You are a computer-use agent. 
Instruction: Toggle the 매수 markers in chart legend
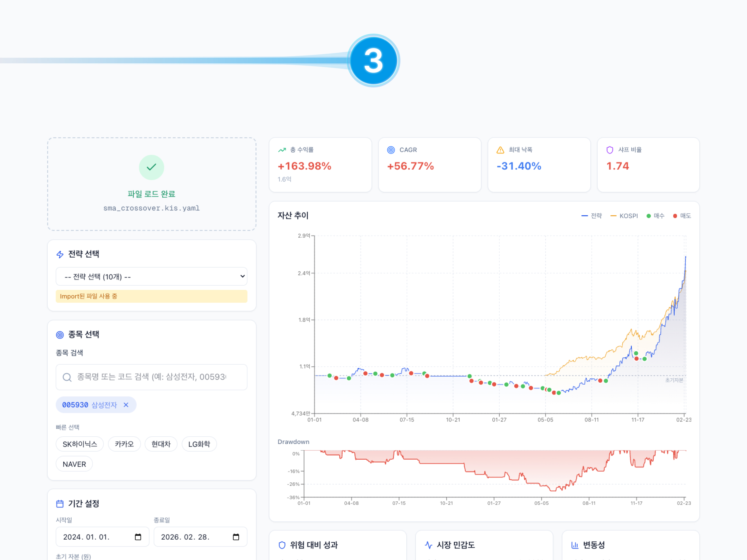655,216
